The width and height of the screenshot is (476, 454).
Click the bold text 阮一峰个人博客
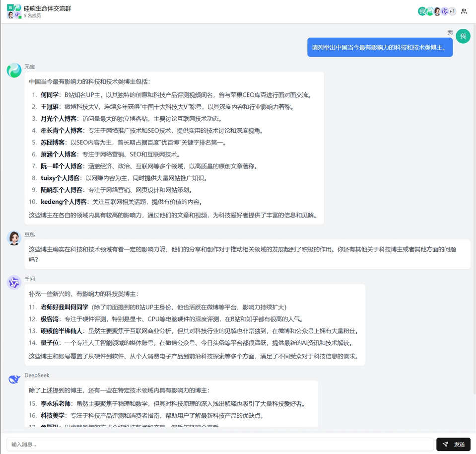click(x=62, y=166)
